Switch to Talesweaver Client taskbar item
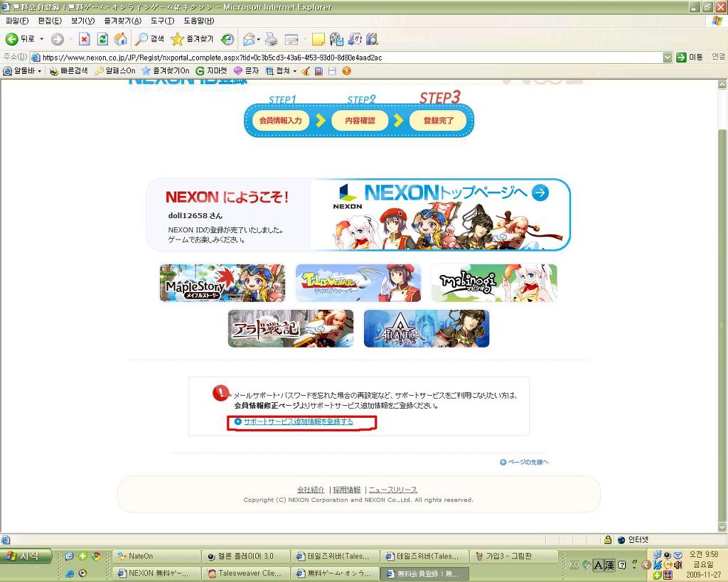The height and width of the screenshot is (582, 728). (247, 573)
